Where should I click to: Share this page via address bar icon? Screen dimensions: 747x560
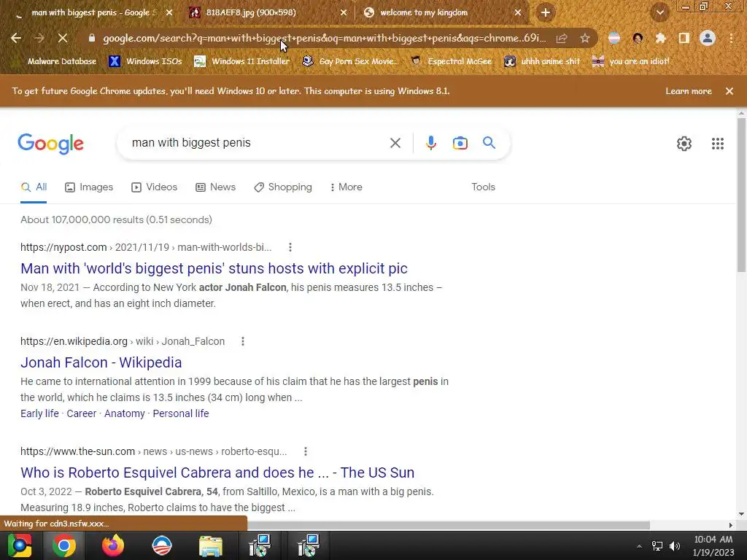click(x=562, y=38)
